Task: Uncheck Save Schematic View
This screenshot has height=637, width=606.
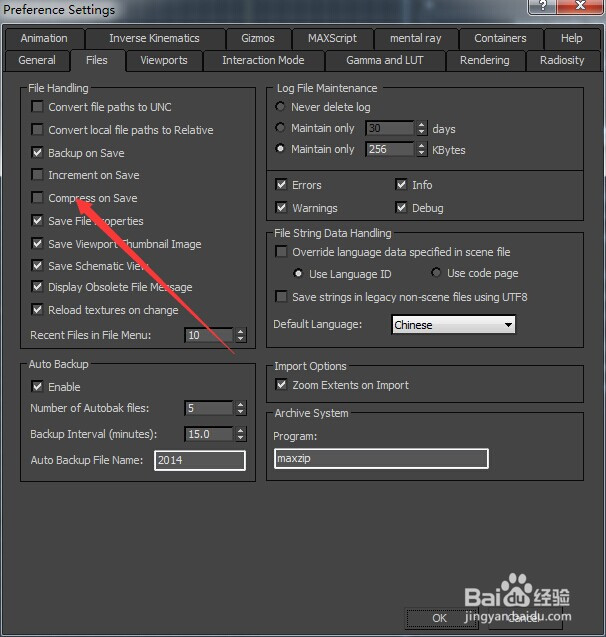Action: (x=37, y=266)
